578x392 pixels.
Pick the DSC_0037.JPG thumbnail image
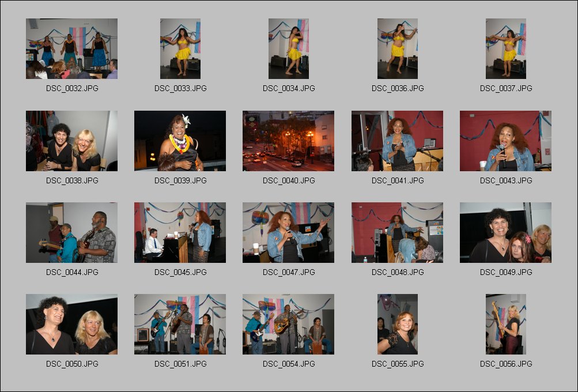tap(506, 48)
